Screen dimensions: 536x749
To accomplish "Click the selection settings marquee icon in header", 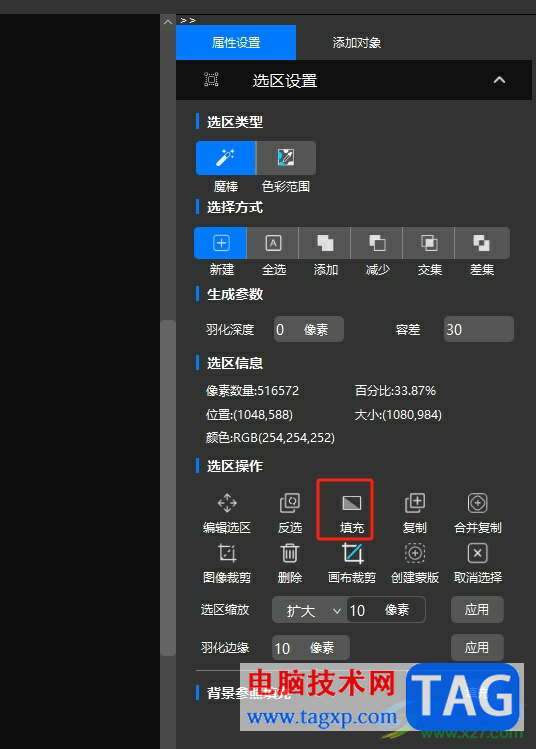I will pyautogui.click(x=211, y=79).
